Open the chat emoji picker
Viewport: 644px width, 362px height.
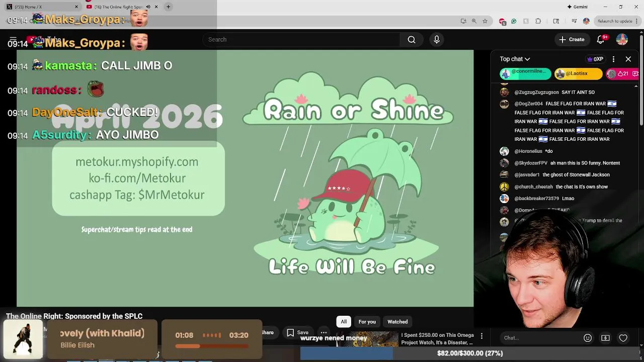588,338
